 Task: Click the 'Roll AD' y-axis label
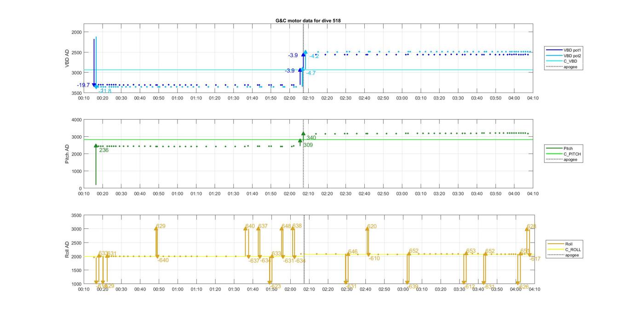pyautogui.click(x=67, y=249)
